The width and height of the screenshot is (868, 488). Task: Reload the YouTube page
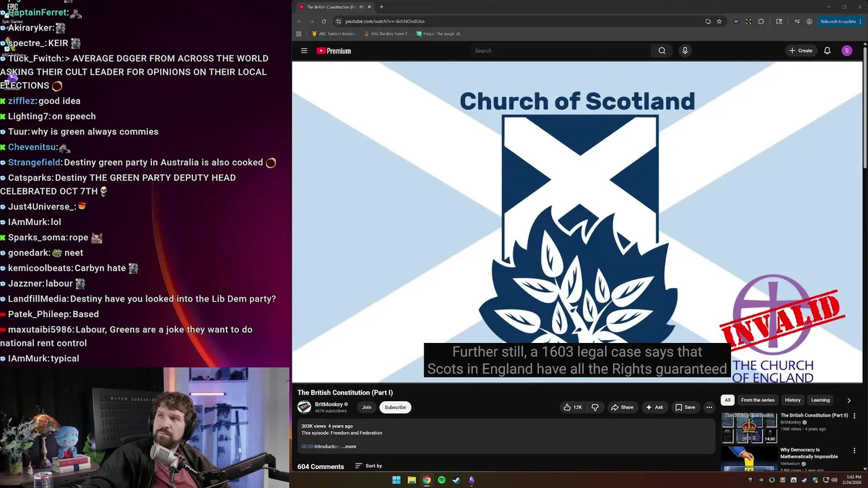pyautogui.click(x=323, y=21)
